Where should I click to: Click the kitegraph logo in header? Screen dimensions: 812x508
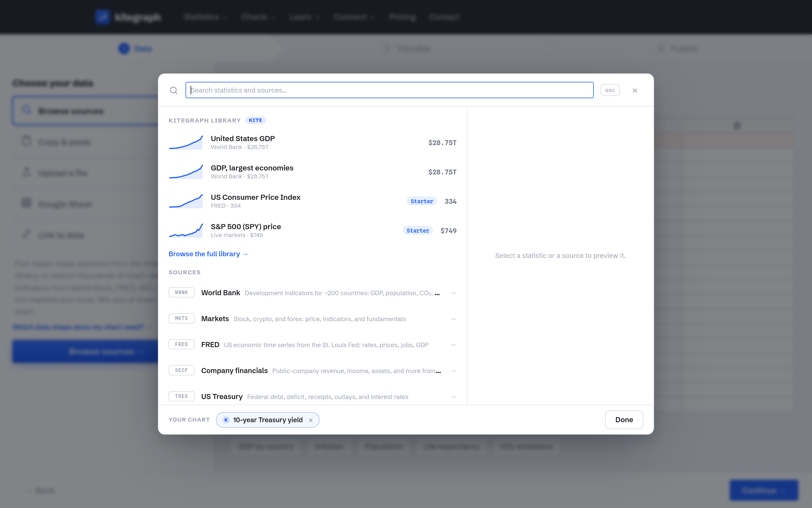(x=128, y=17)
